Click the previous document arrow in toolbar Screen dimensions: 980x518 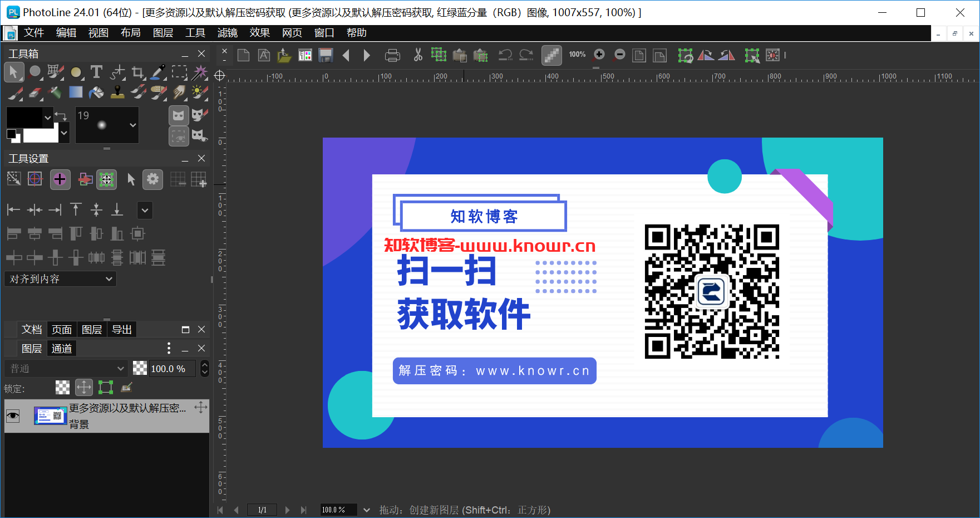(x=346, y=55)
